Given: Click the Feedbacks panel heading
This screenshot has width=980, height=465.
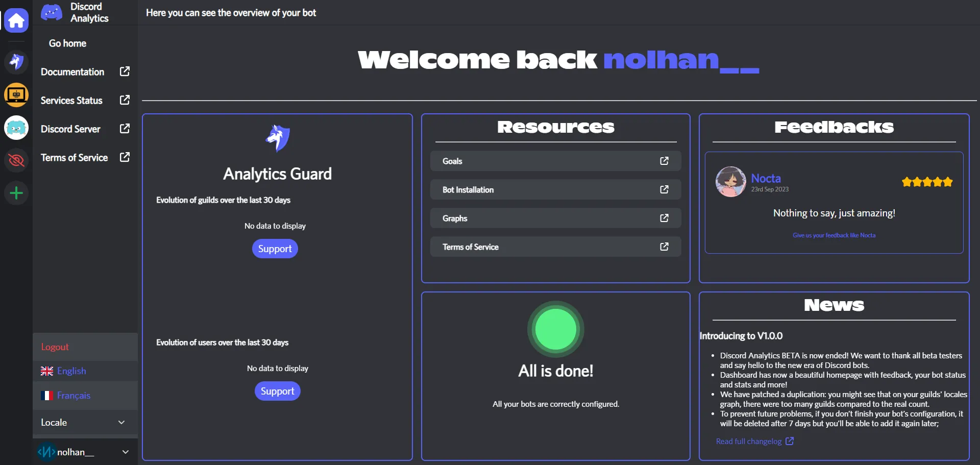Looking at the screenshot, I should click(834, 127).
